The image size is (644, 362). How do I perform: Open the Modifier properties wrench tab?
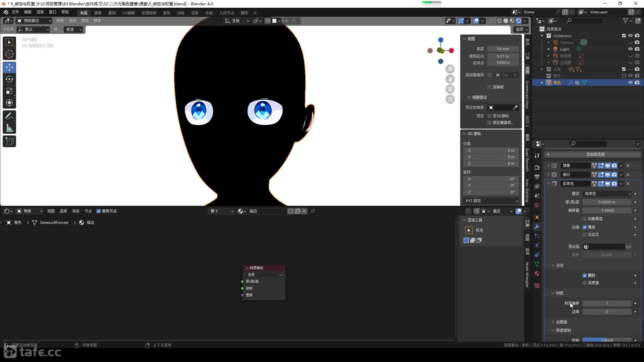point(537,227)
